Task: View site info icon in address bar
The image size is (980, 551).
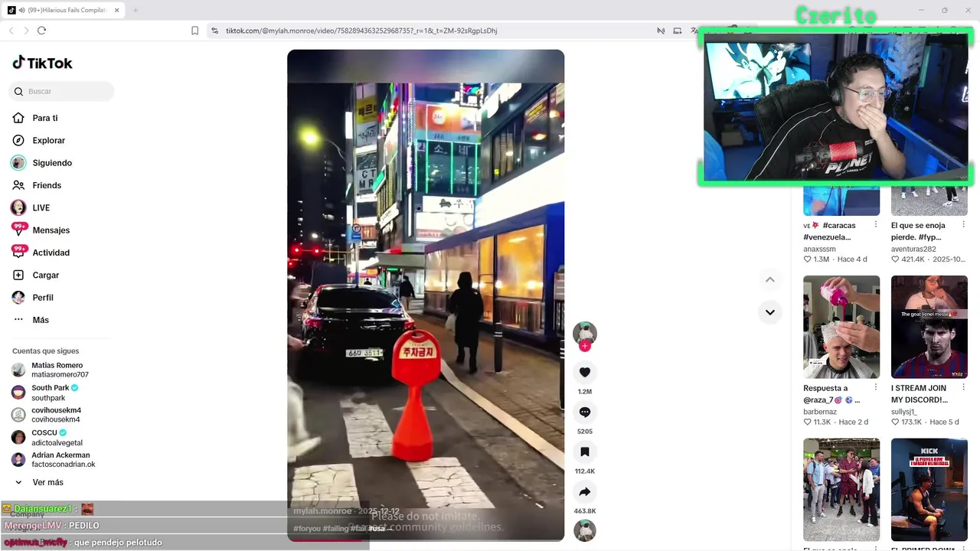Action: [214, 31]
